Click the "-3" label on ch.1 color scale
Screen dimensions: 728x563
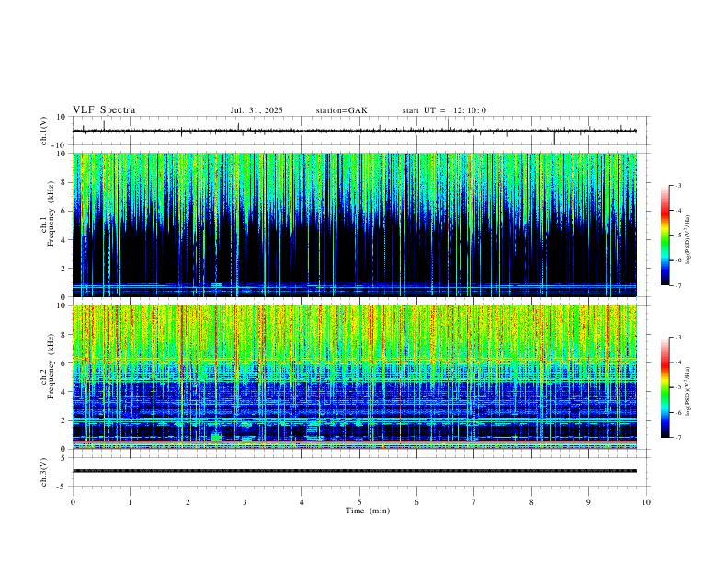coord(678,185)
